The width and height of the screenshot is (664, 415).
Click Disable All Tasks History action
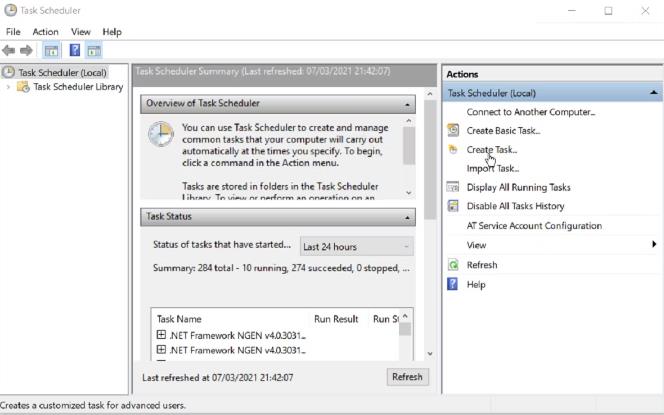click(515, 206)
